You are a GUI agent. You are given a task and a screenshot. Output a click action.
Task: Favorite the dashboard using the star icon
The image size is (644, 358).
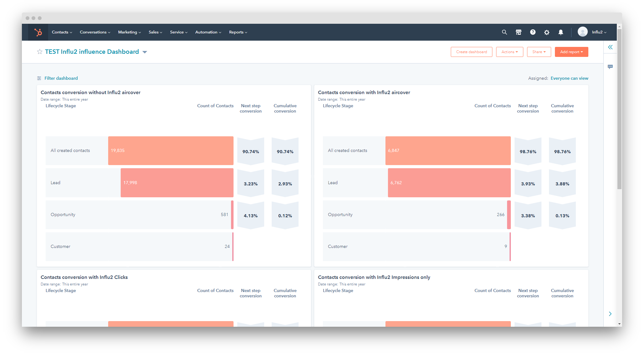39,52
